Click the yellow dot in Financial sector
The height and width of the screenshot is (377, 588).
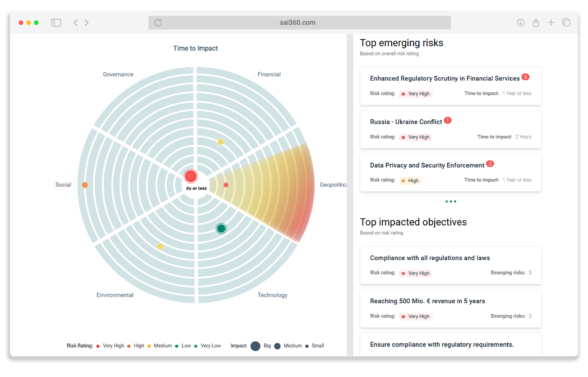point(220,142)
